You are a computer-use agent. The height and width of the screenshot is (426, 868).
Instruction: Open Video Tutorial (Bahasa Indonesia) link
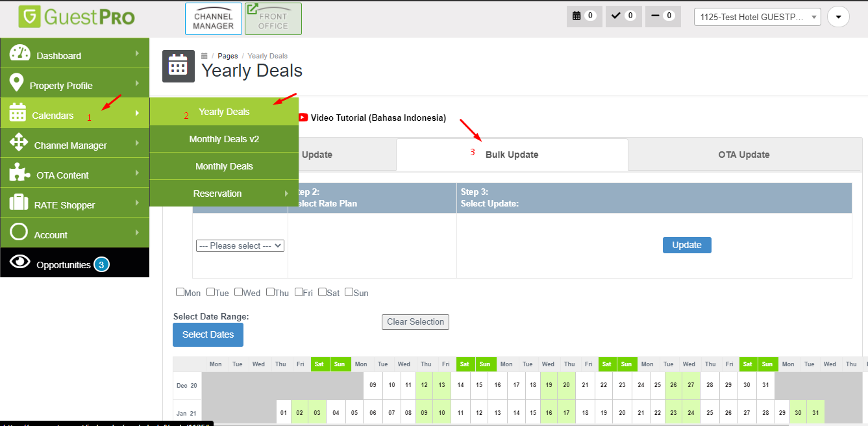tap(378, 118)
